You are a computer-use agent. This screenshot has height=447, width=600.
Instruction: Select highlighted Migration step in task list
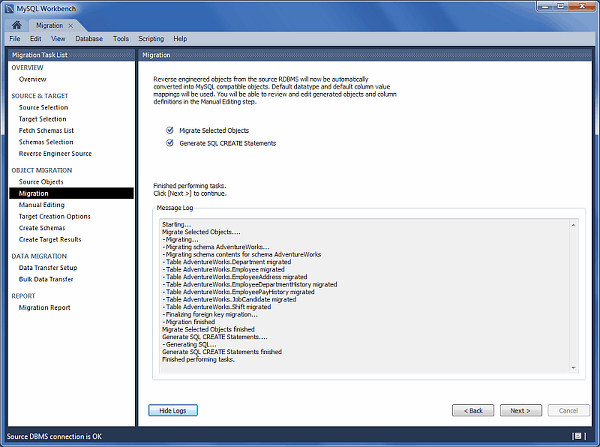coord(72,193)
